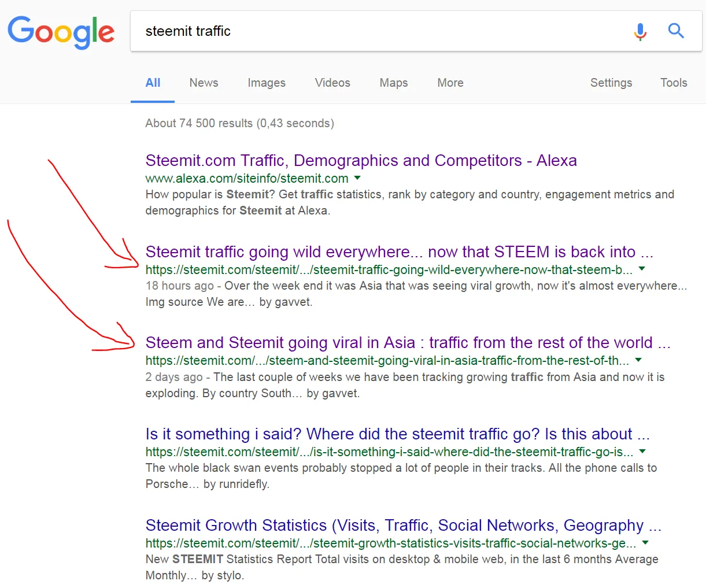This screenshot has width=706, height=588.
Task: Open 'Steemit Growth Statistics' result
Action: [403, 525]
